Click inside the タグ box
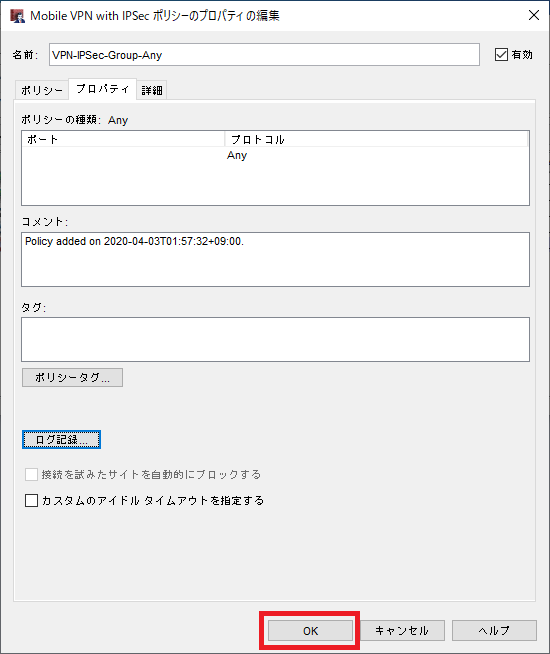 point(275,340)
